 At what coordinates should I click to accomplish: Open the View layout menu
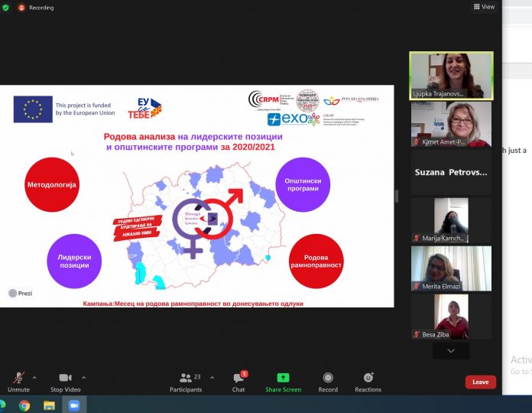pos(484,7)
